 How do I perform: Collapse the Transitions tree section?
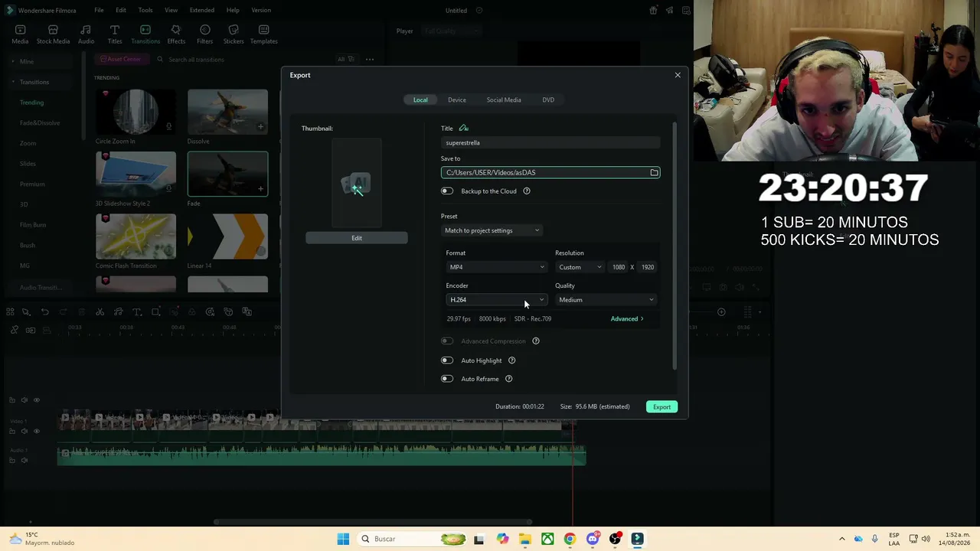click(x=13, y=82)
